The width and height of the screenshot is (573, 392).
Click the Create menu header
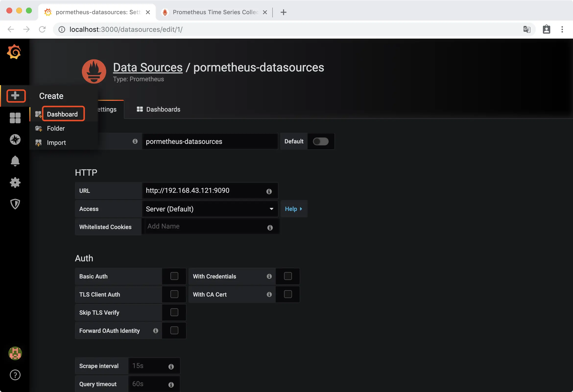(51, 96)
